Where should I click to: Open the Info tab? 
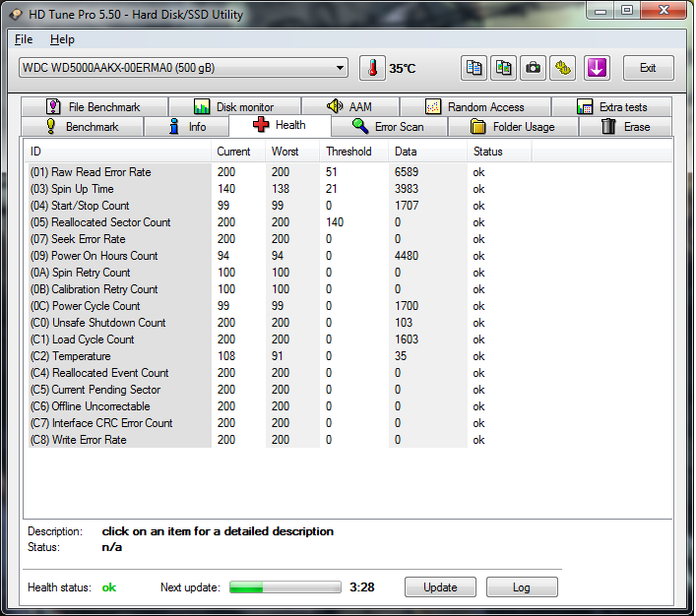point(187,127)
